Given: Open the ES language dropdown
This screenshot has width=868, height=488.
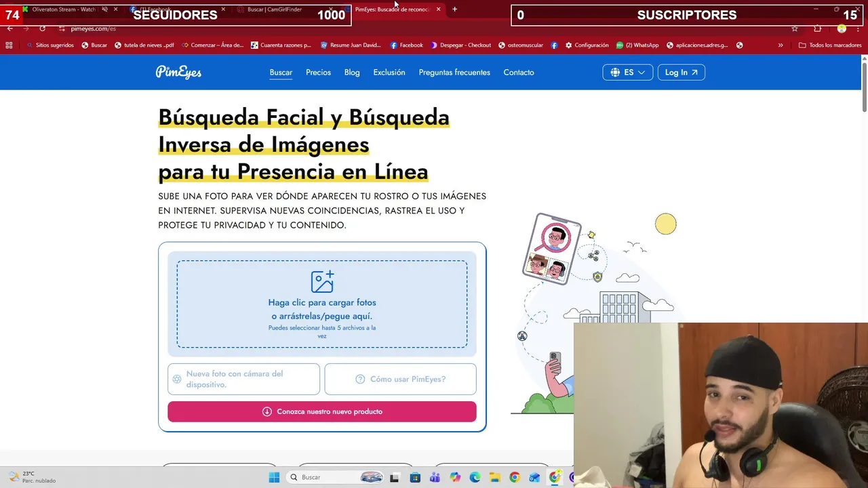Looking at the screenshot, I should click(628, 73).
